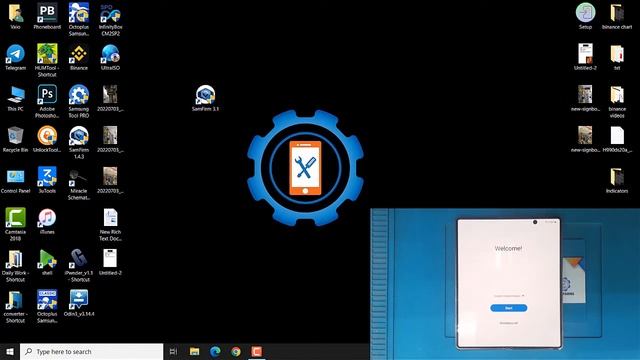The image size is (640, 360).
Task: Open InfinityBox CM2SP2 shortcut
Action: pos(110,19)
